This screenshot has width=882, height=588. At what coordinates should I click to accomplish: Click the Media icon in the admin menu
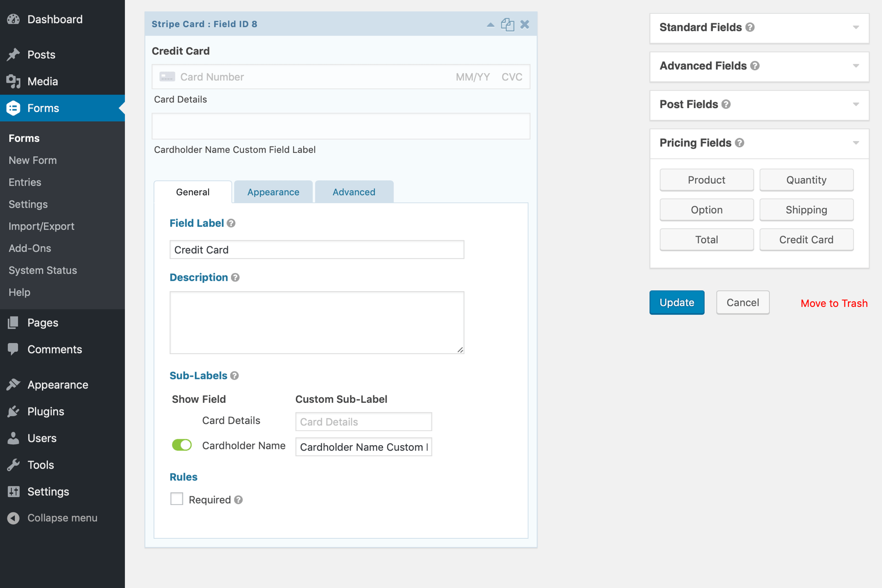pyautogui.click(x=13, y=81)
